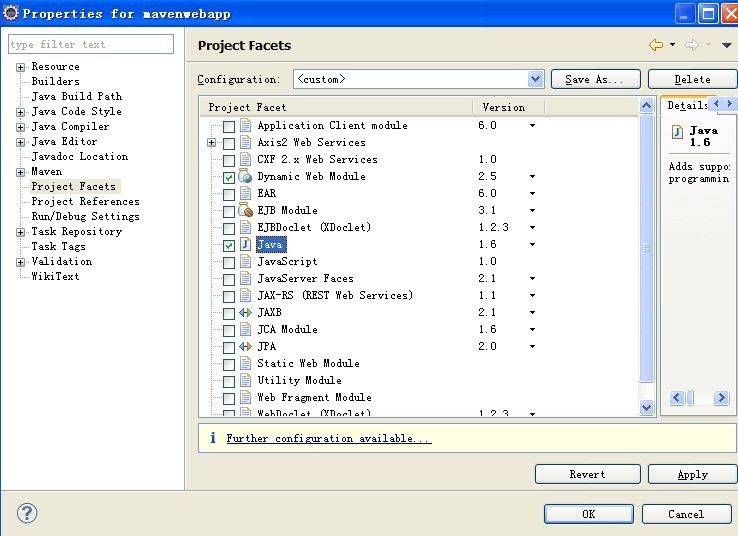This screenshot has height=536, width=738.
Task: Click the JAXB arrows icon
Action: pyautogui.click(x=245, y=312)
